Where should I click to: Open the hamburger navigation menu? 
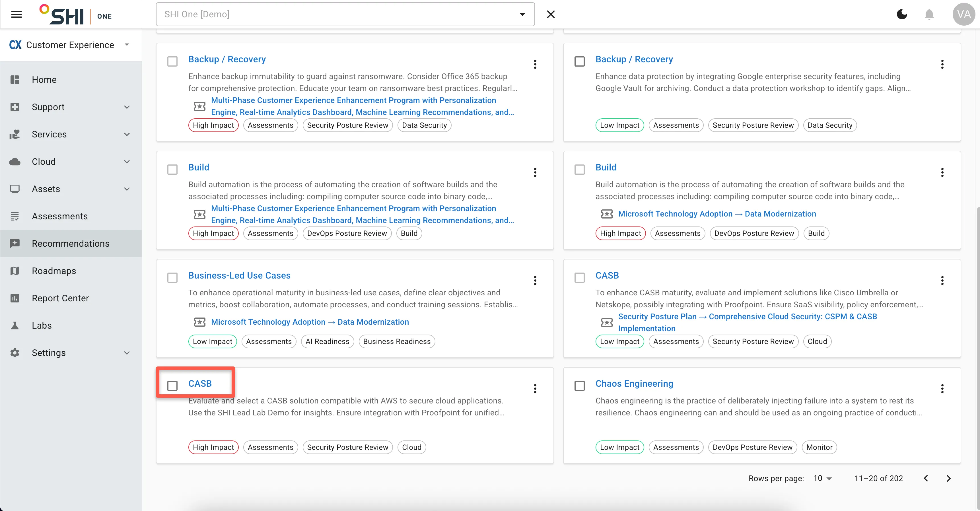coord(16,15)
